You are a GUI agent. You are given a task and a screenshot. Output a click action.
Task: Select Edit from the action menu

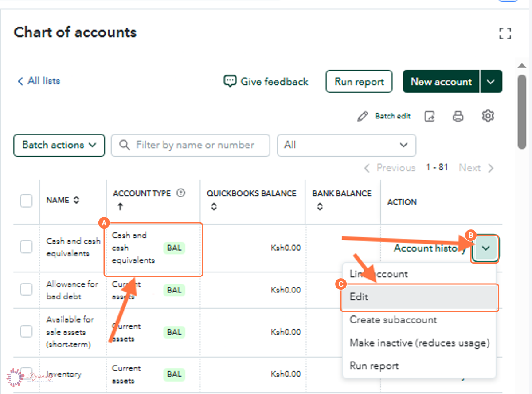pyautogui.click(x=419, y=297)
